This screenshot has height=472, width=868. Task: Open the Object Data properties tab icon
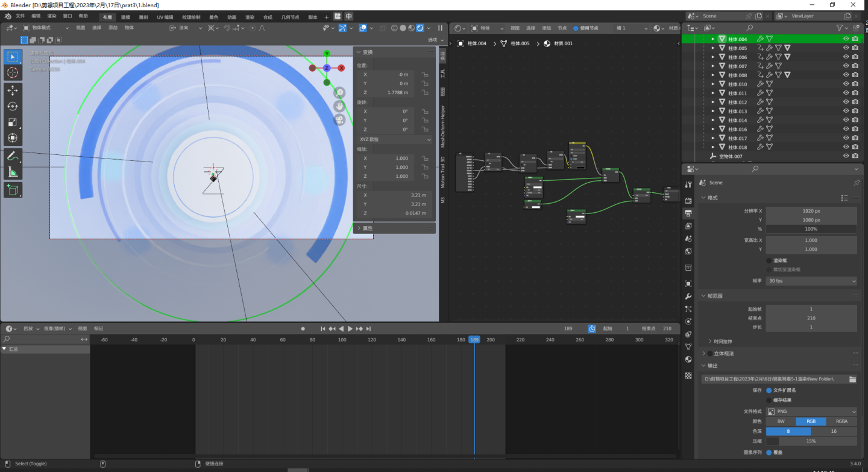(689, 347)
